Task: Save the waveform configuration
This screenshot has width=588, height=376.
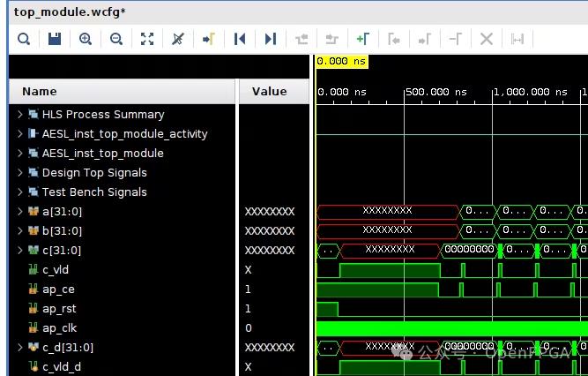Action: tap(55, 39)
